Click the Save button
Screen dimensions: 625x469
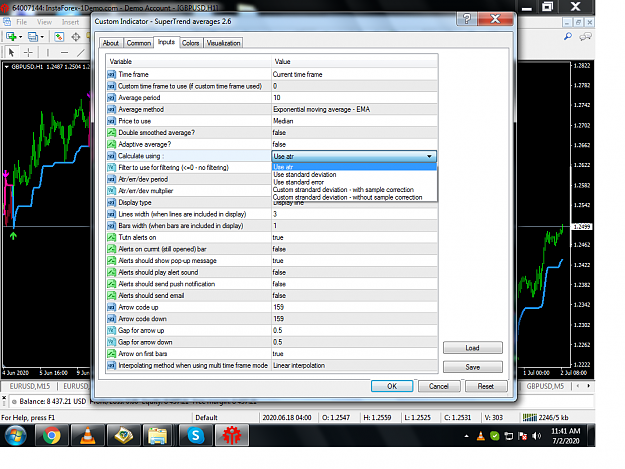click(x=473, y=367)
